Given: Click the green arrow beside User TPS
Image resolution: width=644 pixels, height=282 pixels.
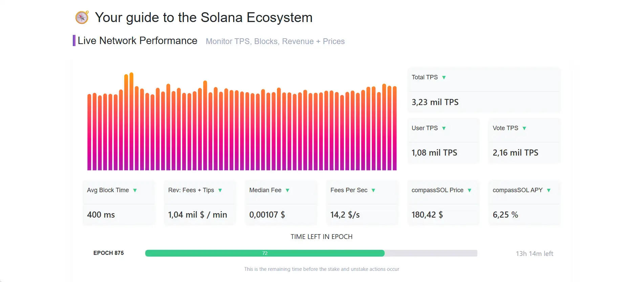Looking at the screenshot, I should point(444,128).
